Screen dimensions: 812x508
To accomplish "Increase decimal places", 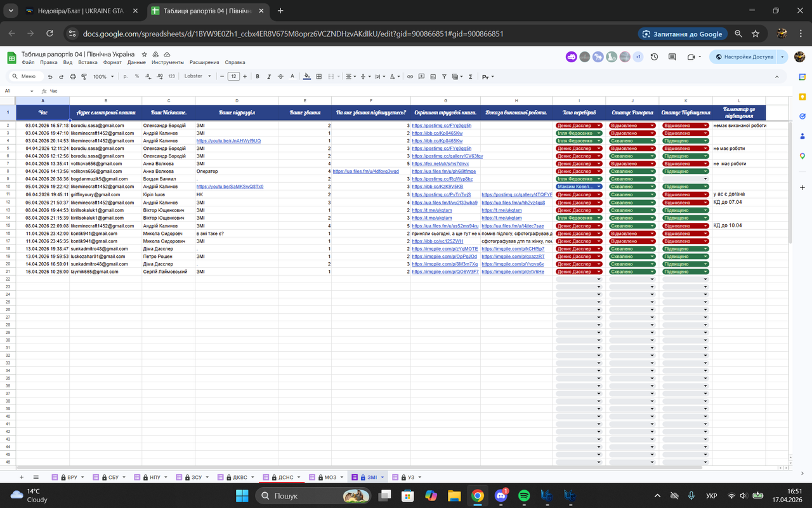I will click(x=160, y=76).
